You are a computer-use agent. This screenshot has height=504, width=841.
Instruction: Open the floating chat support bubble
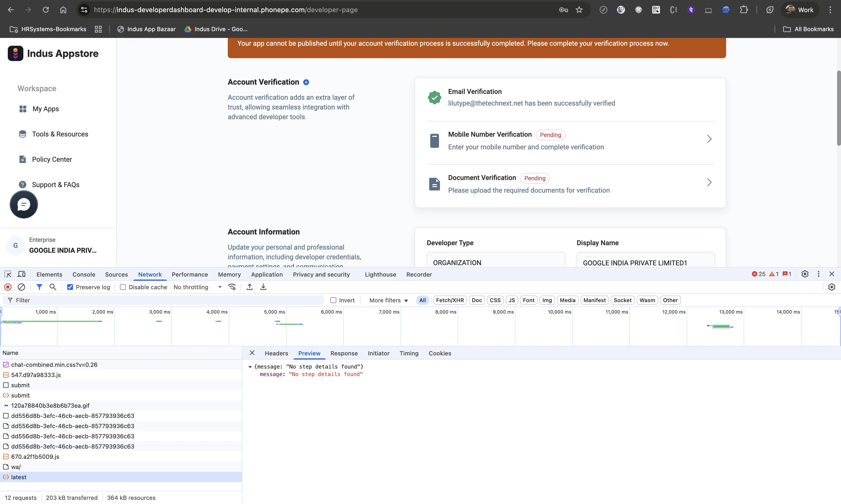(x=24, y=205)
